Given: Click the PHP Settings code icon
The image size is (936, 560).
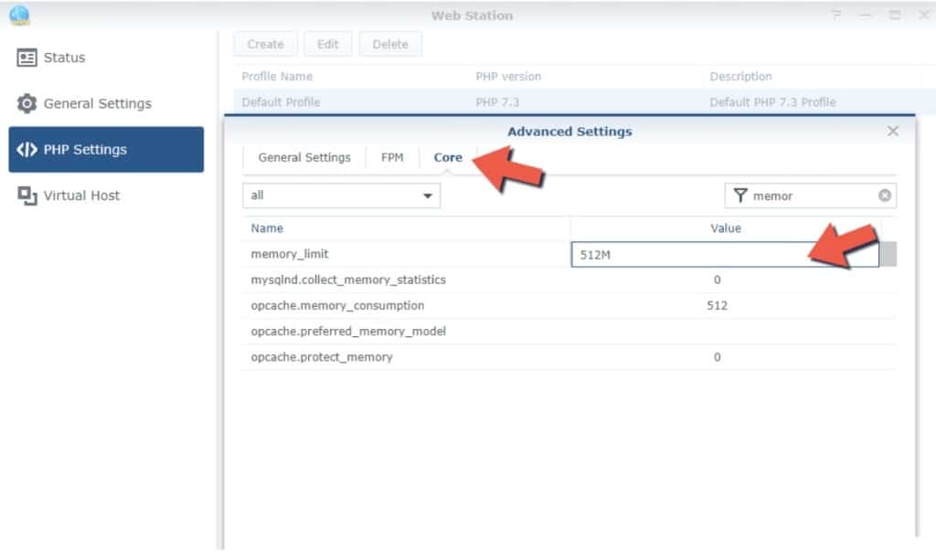Looking at the screenshot, I should (27, 150).
